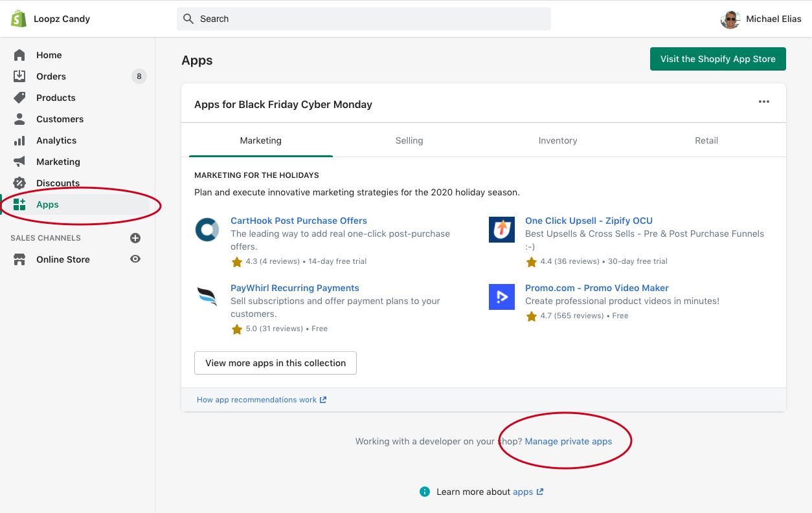812x513 pixels.
Task: Click the Orders count badge showing 8
Action: point(139,76)
